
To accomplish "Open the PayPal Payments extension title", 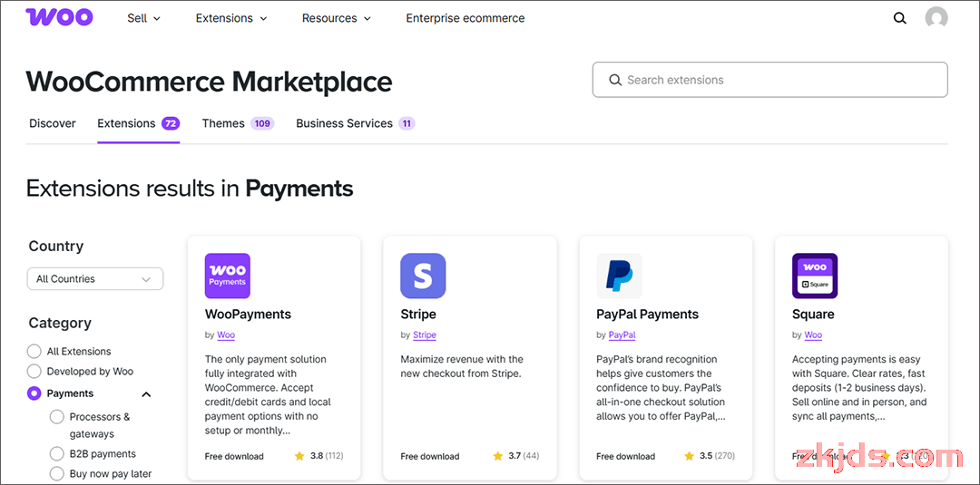I will (x=648, y=314).
